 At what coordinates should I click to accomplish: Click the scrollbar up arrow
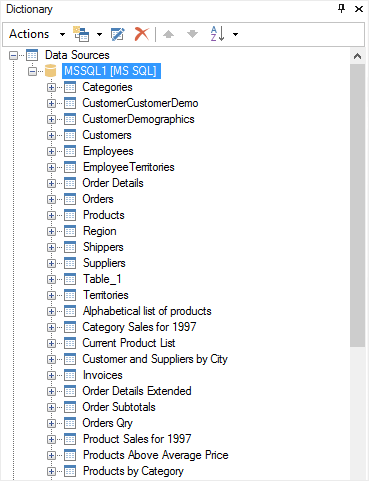(x=357, y=56)
